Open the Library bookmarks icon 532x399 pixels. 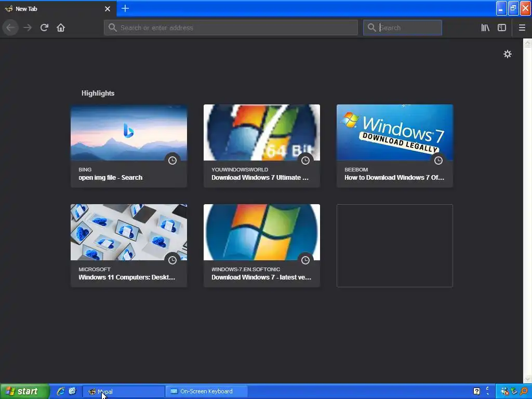click(x=485, y=28)
